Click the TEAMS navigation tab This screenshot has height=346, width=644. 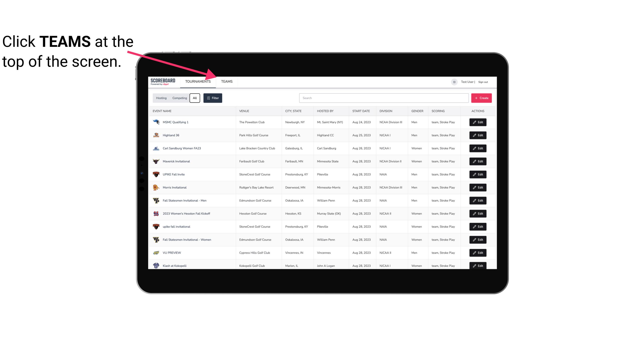click(226, 81)
